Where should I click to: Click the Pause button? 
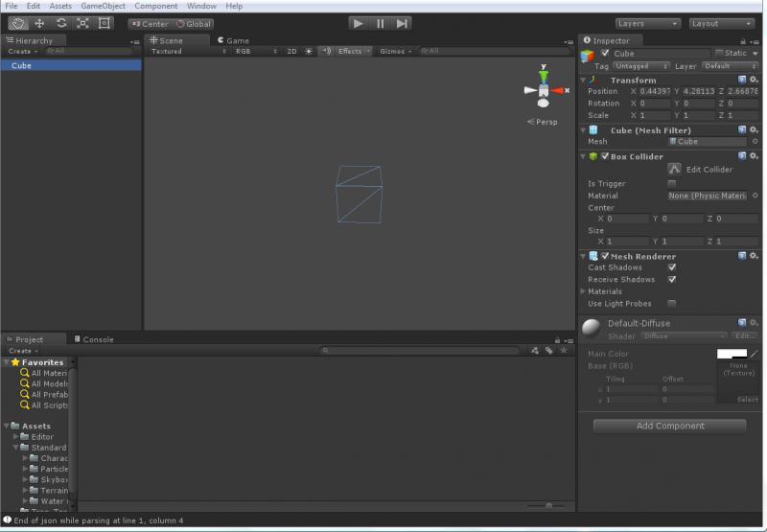[381, 23]
